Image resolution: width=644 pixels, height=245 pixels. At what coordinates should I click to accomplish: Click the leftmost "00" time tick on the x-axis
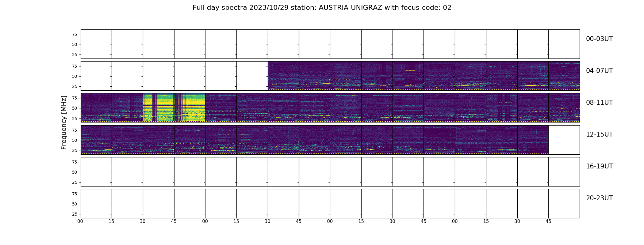[80, 221]
